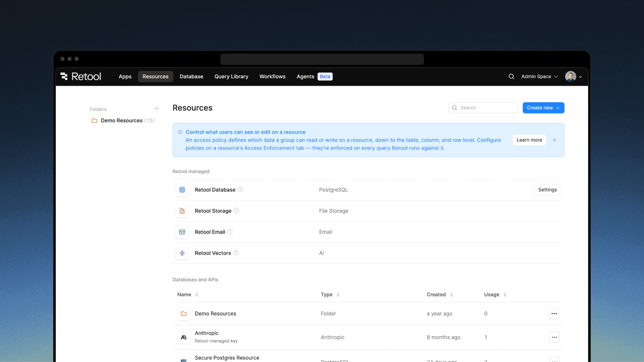Click the 'Retool-managed key' subtitle

point(216,341)
